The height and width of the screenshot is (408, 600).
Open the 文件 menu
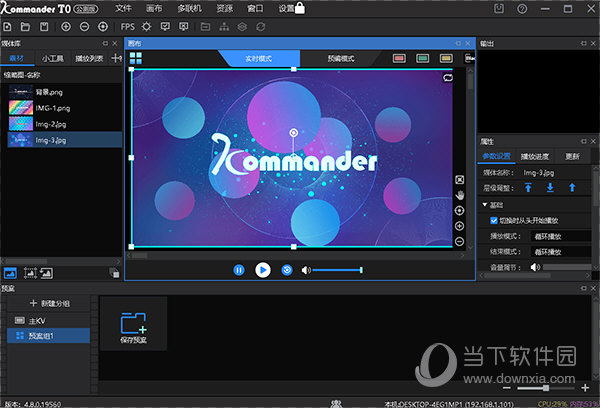click(123, 8)
